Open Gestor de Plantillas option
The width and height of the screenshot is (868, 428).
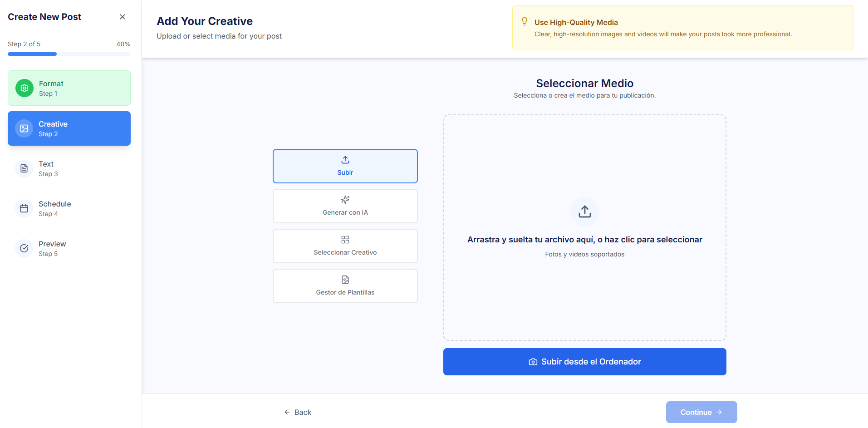(x=345, y=286)
